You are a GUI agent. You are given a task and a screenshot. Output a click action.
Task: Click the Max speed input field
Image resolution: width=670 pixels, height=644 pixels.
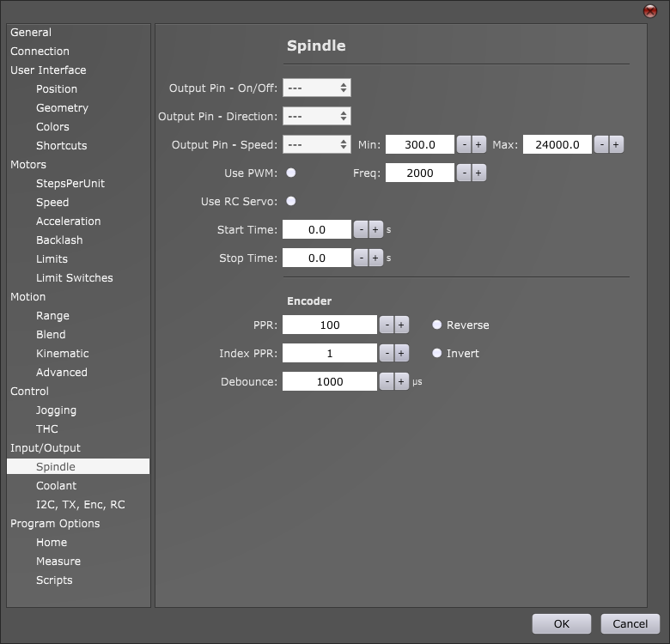(x=557, y=145)
